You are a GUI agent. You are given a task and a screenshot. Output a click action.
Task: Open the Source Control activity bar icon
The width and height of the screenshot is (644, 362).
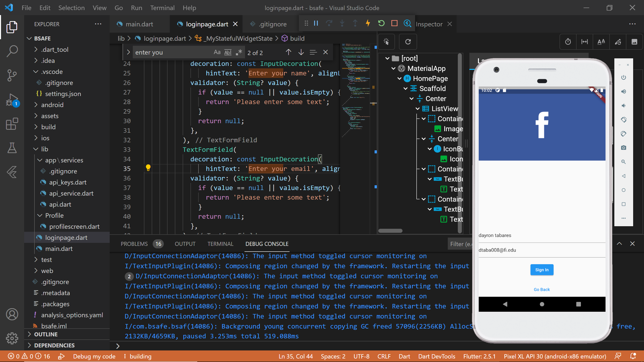click(x=12, y=75)
